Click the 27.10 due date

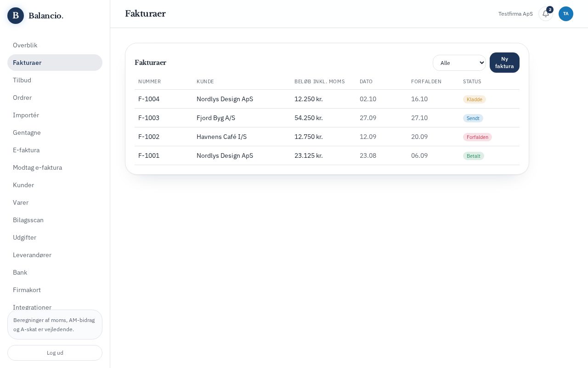point(419,118)
